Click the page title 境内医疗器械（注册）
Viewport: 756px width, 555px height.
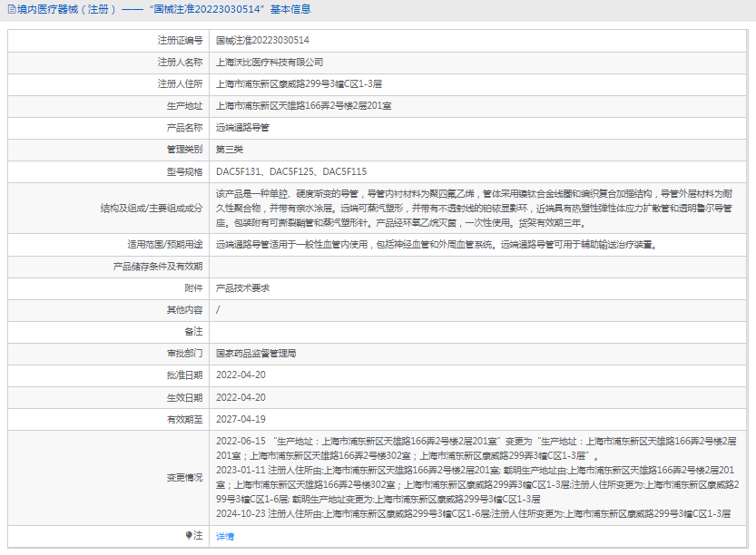67,9
